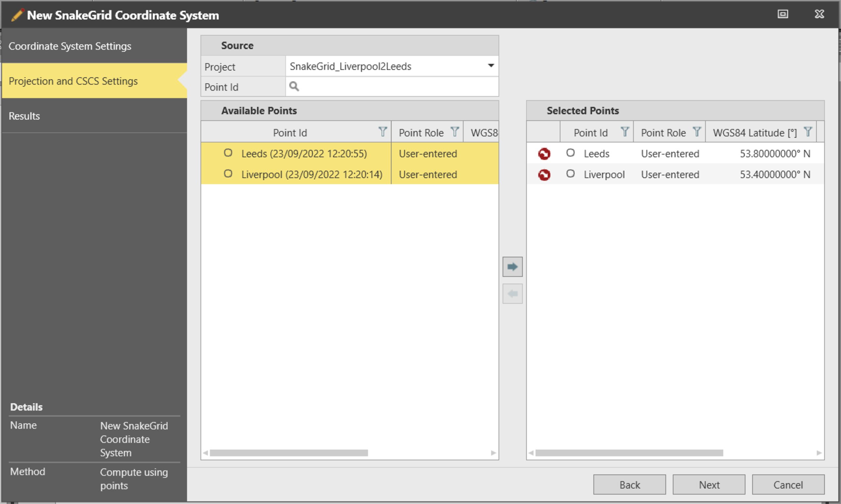841x504 pixels.
Task: Click the point symbol of selected Liverpool row
Action: coord(571,174)
